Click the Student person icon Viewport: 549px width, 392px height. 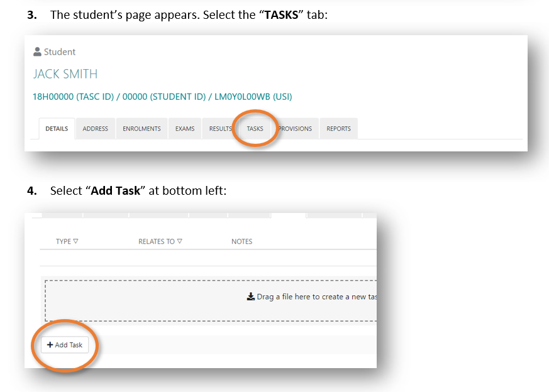click(38, 52)
